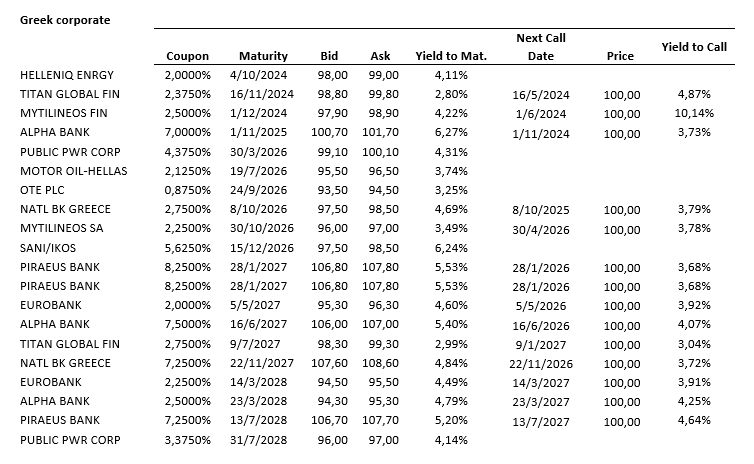Click the 31/7/2028 maturity date
Viewport: 754px width, 464px height.
[x=263, y=438]
